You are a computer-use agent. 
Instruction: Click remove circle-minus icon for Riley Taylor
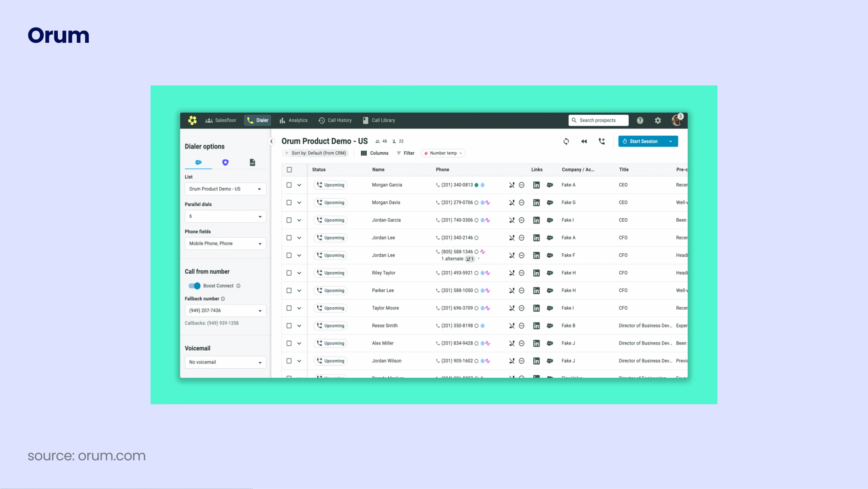522,273
